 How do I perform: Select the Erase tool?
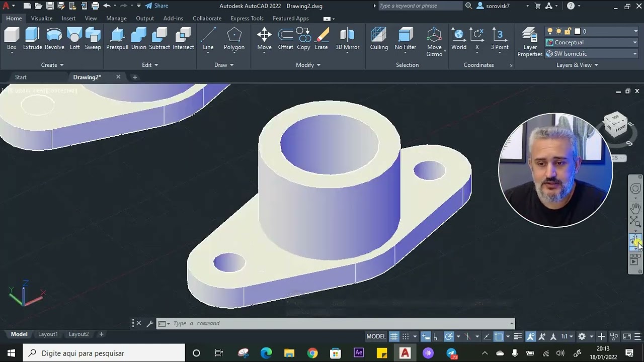pyautogui.click(x=321, y=39)
